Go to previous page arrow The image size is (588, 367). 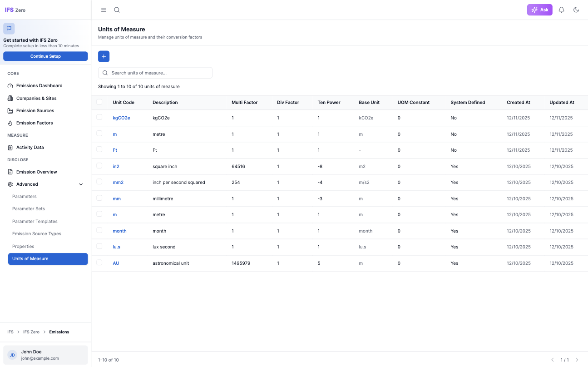pyautogui.click(x=553, y=360)
